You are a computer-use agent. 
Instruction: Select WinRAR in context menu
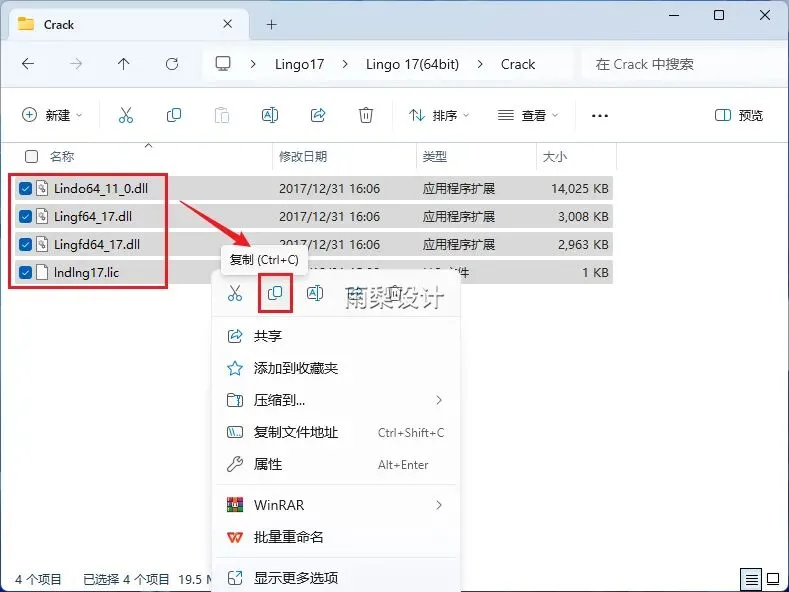(336, 505)
